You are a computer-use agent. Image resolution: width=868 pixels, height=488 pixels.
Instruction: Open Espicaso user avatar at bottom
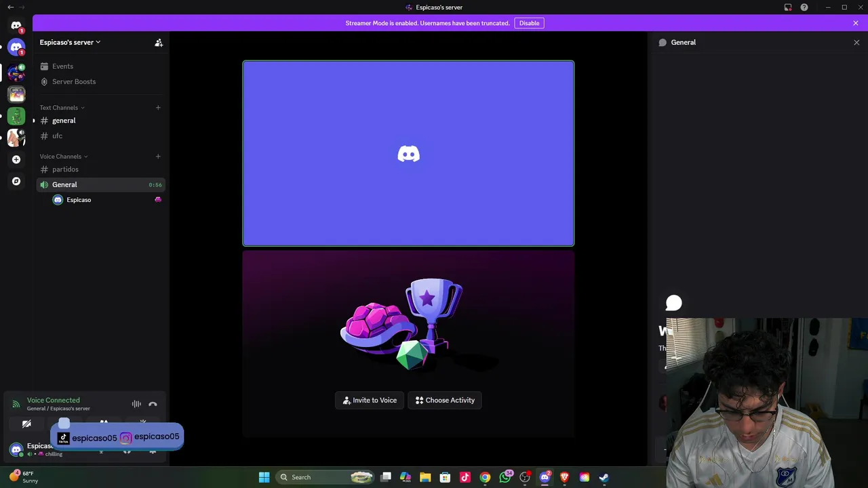click(x=16, y=449)
